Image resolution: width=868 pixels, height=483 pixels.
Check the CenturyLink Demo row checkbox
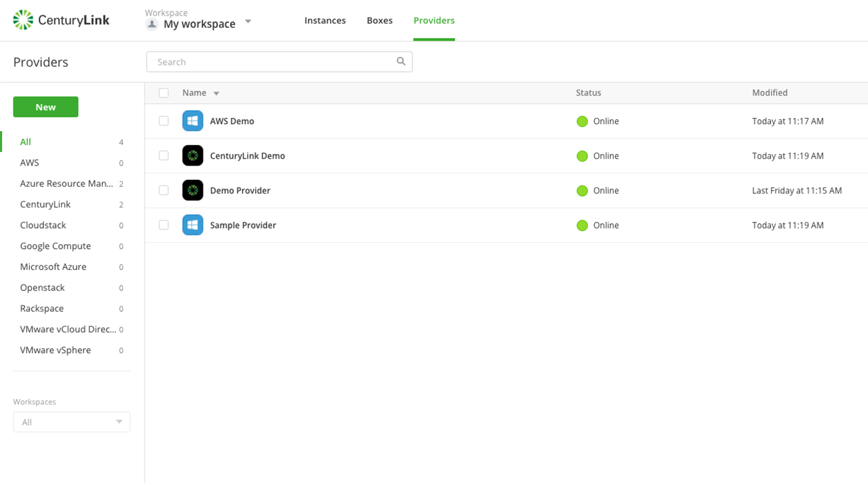[163, 155]
